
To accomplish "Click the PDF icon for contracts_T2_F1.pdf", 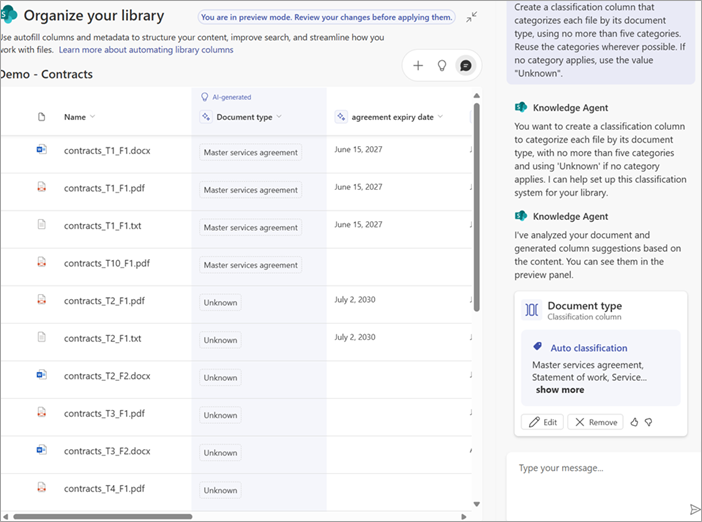I will 42,300.
